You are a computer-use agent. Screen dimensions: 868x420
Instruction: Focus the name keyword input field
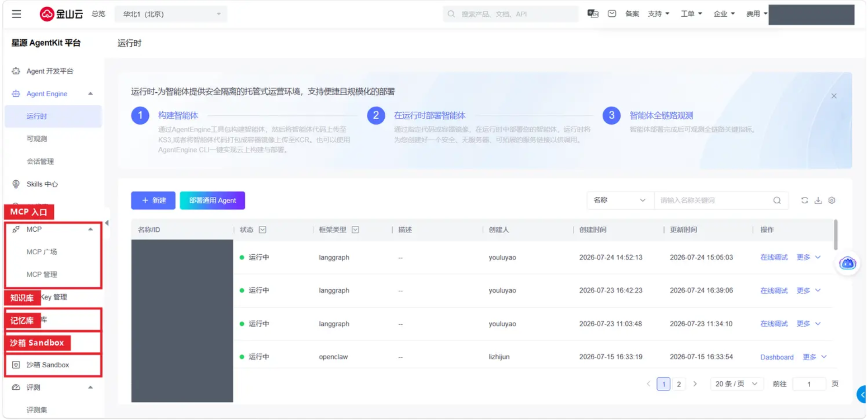[x=714, y=200]
